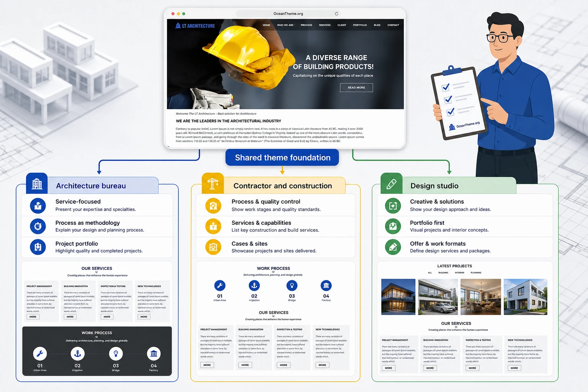Click anchor icon 02 Irrigation in Contractor panel
The width and height of the screenshot is (588, 392).
coord(254,286)
